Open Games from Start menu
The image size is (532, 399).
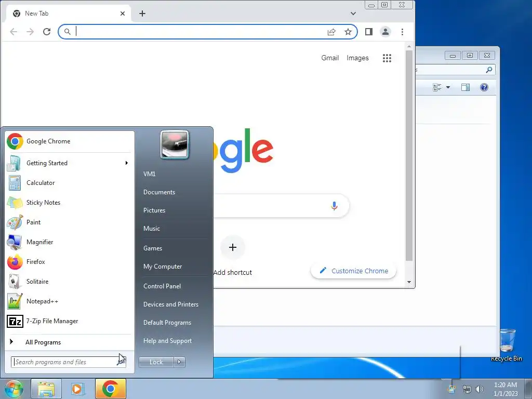pyautogui.click(x=153, y=248)
